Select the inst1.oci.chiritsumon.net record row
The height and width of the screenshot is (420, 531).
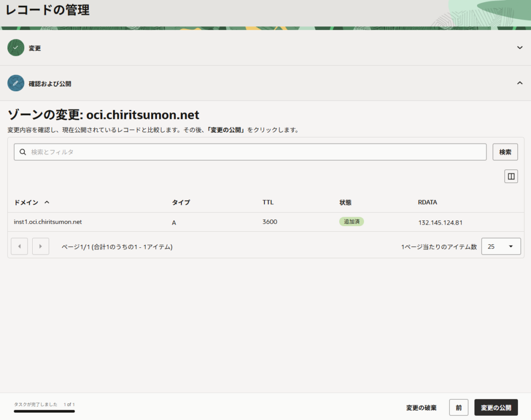tap(48, 222)
